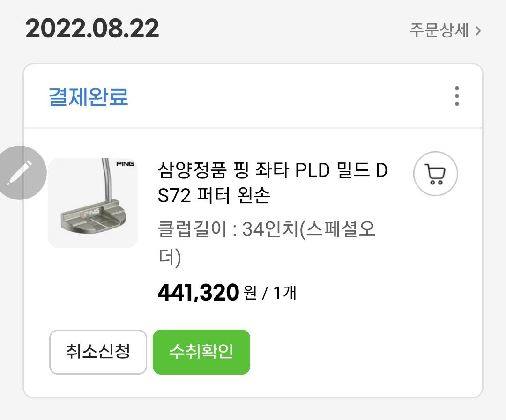Open the three-dot more options menu

[457, 96]
